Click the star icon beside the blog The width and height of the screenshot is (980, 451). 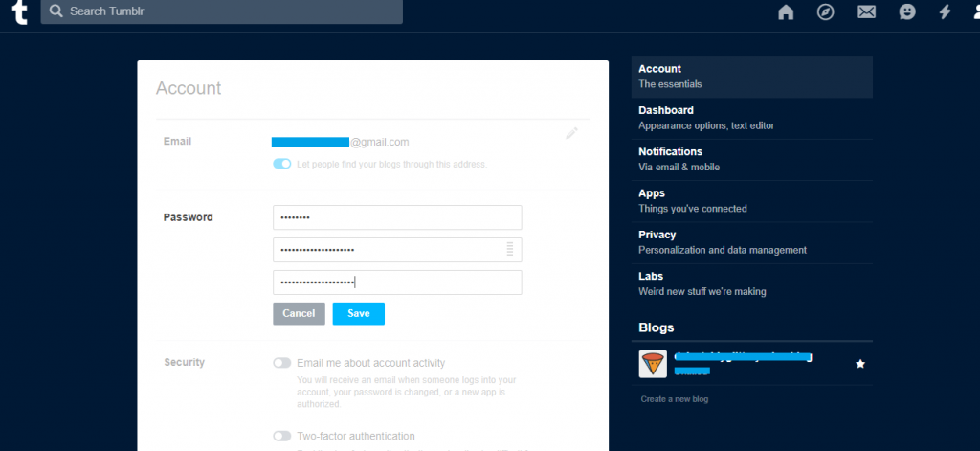[x=859, y=364]
